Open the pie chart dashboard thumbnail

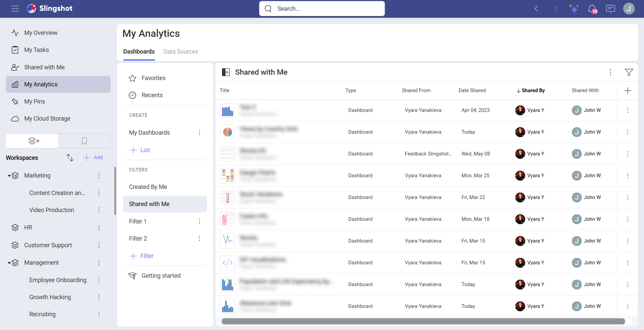coord(227,132)
